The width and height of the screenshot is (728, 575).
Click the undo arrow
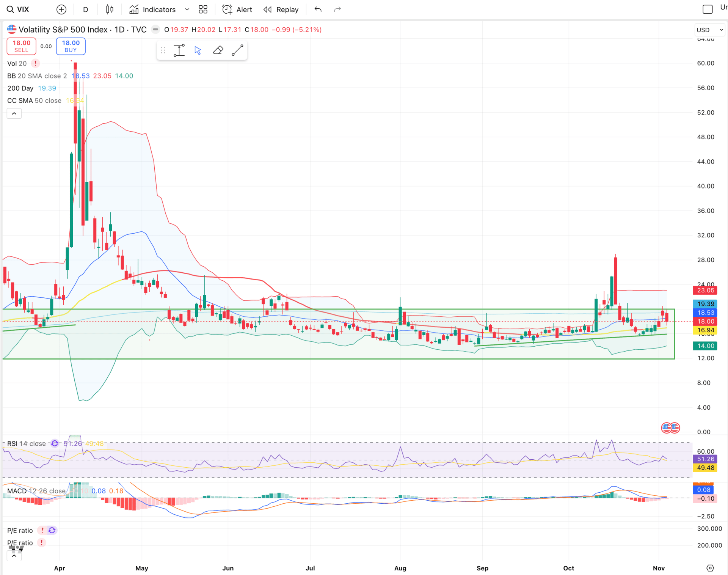pyautogui.click(x=318, y=9)
